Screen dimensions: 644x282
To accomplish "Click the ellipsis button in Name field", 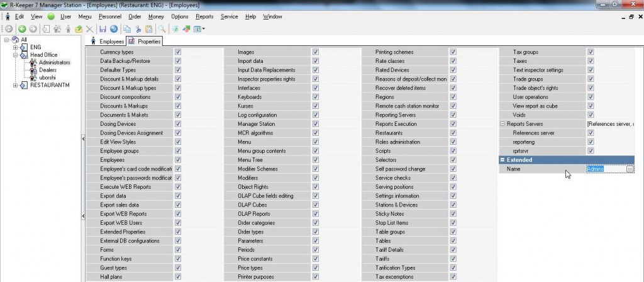I will click(630, 169).
